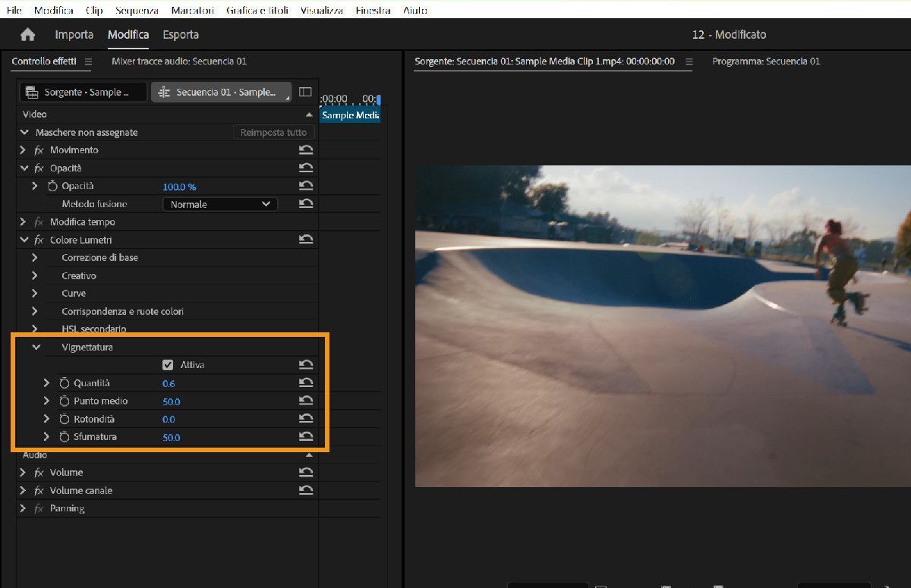Reset the Volume canale effect
This screenshot has height=588, width=911.
(306, 491)
